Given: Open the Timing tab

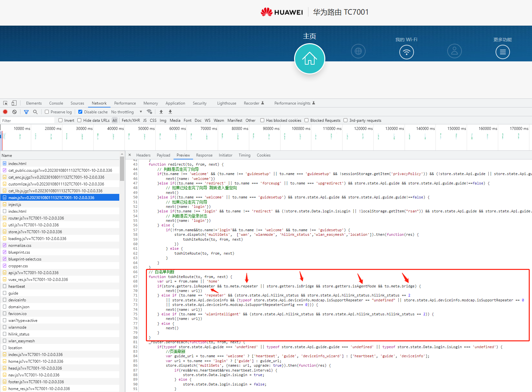Looking at the screenshot, I should 244,155.
